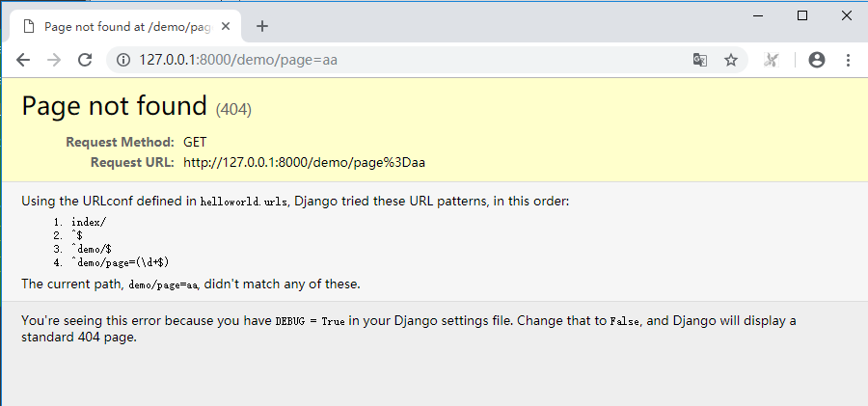
Task: Go forward to the next page
Action: point(54,60)
